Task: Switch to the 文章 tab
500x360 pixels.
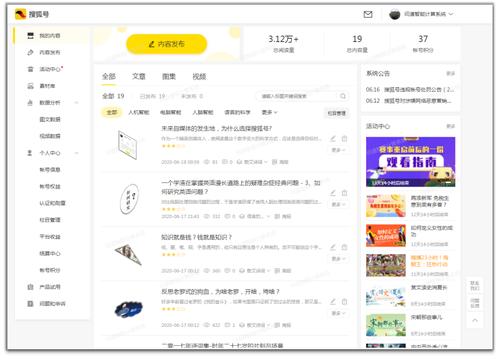Action: point(139,76)
